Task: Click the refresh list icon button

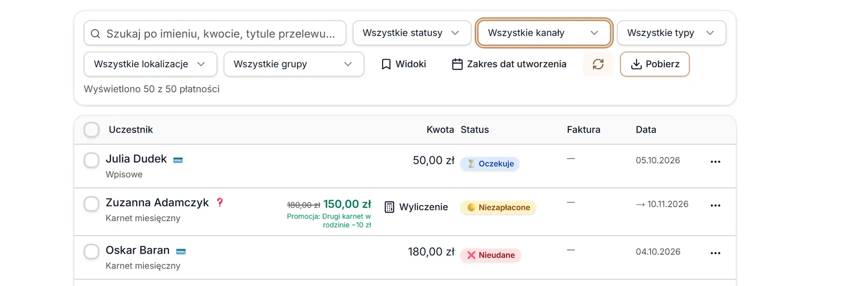Action: (598, 64)
